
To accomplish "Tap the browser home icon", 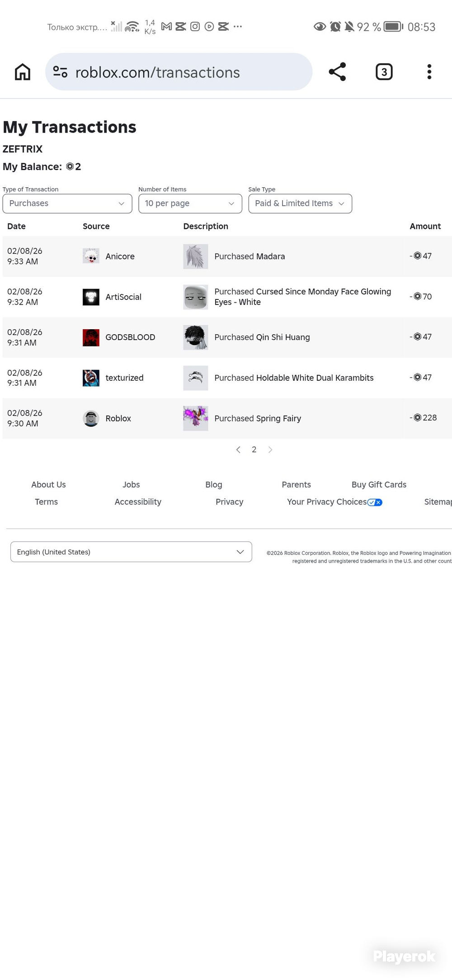I will pyautogui.click(x=23, y=72).
